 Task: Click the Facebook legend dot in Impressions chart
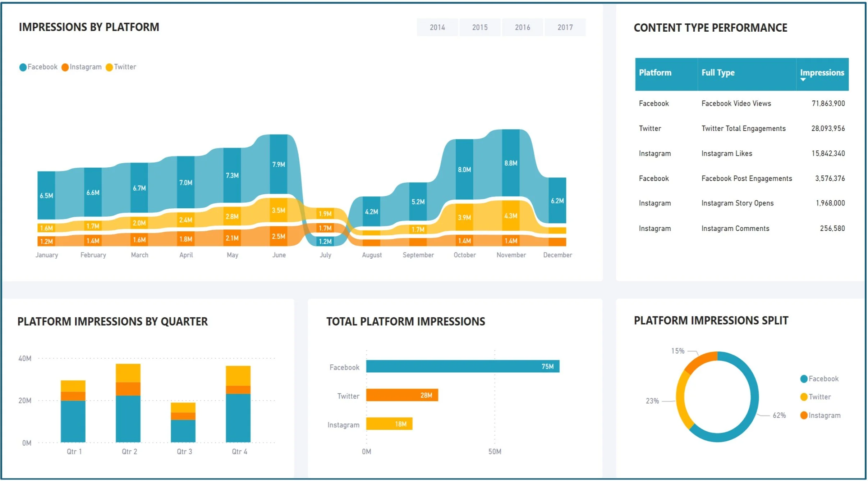[23, 67]
